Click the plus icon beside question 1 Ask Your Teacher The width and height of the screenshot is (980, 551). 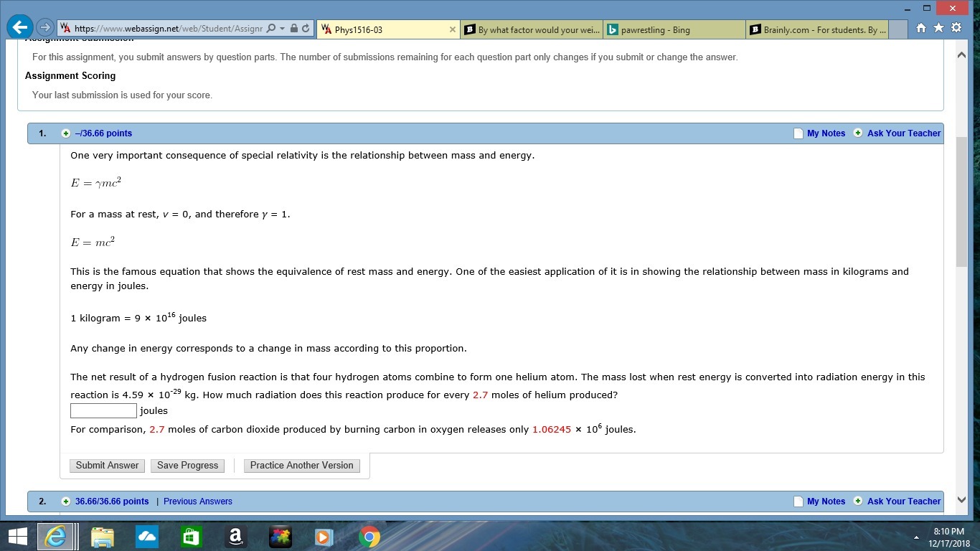pos(857,133)
